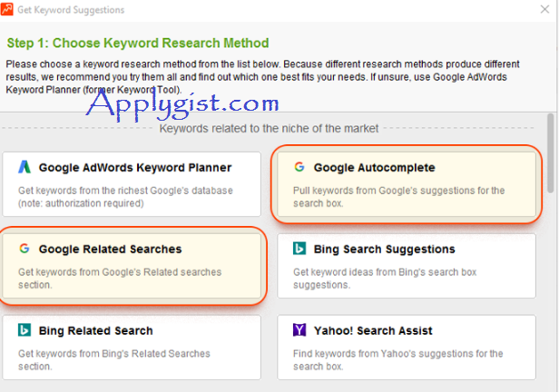Click the orange app icon in title bar
The image size is (559, 392).
coord(6,9)
